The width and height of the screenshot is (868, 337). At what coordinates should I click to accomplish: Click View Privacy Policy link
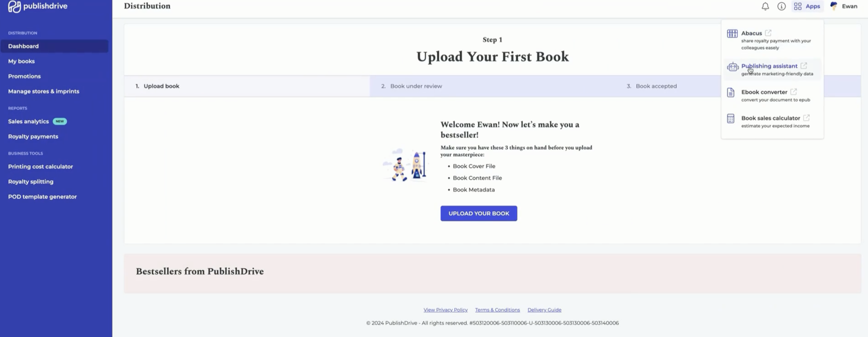[446, 310]
